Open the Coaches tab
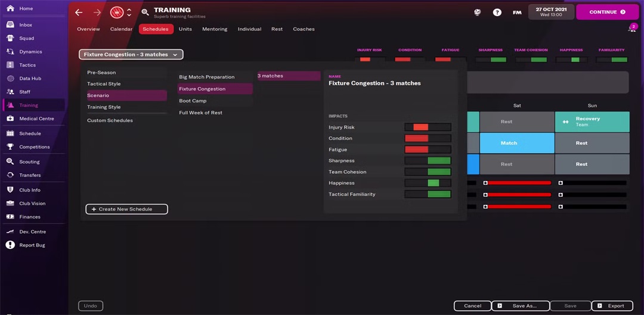The image size is (644, 315). click(x=304, y=29)
